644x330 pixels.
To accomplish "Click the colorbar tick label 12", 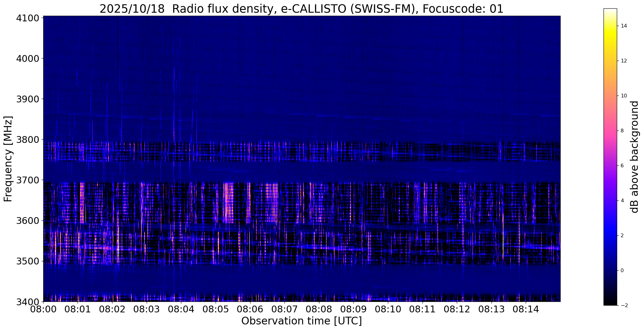I will (x=624, y=61).
